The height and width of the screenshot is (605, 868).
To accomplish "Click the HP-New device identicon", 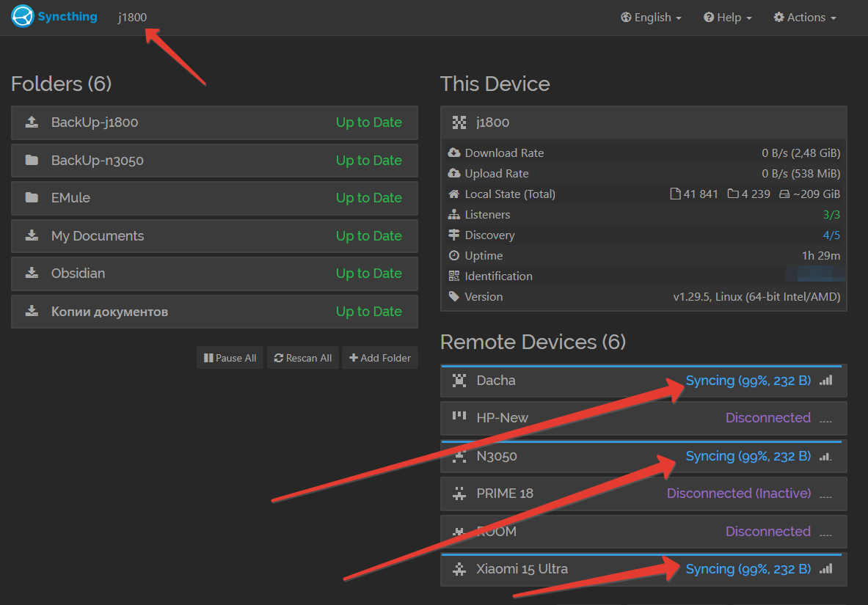I will (459, 416).
